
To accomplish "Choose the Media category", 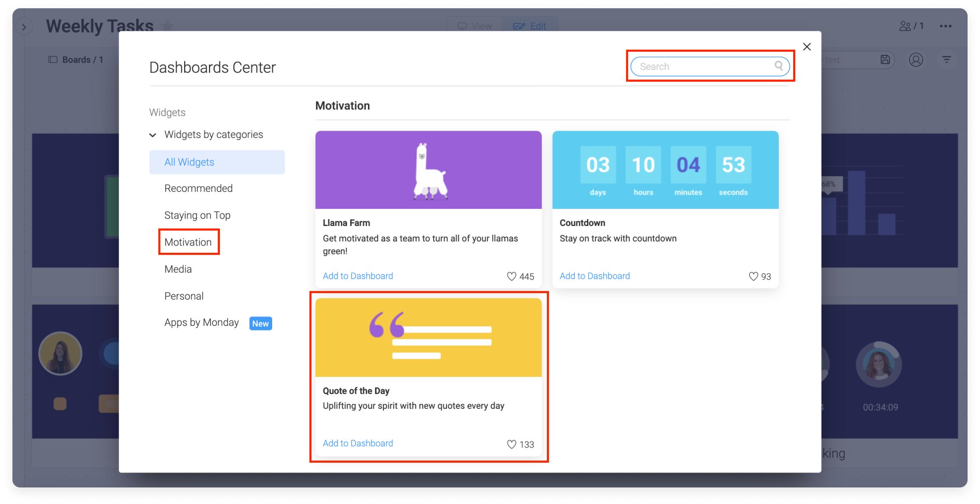I will point(178,269).
